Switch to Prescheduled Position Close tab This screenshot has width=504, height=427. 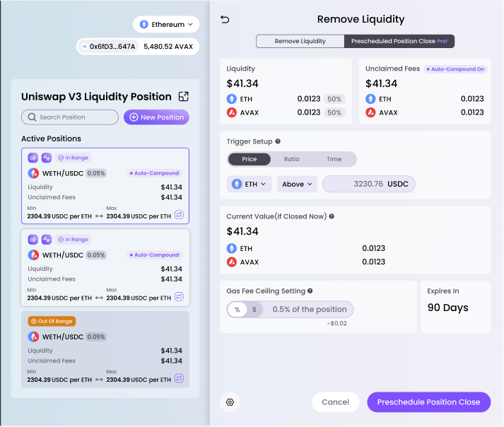click(399, 41)
